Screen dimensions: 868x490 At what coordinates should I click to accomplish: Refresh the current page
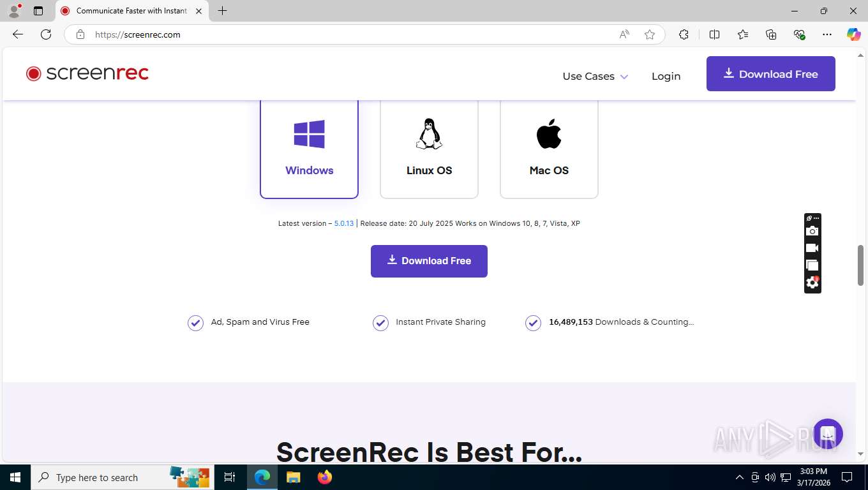coord(46,34)
